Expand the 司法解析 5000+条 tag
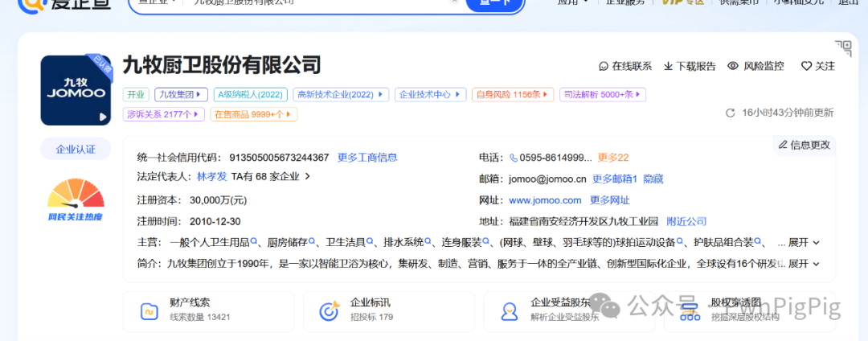Viewport: 868px width, 341px height. (x=602, y=95)
